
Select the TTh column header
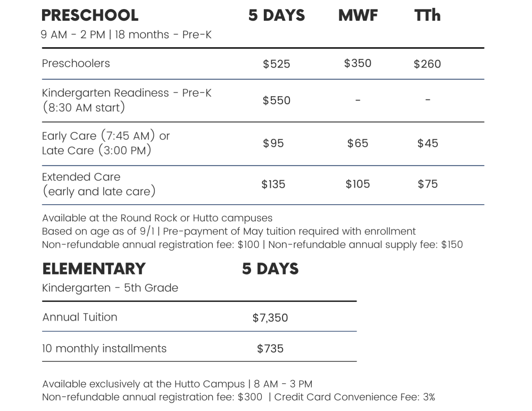pos(428,15)
